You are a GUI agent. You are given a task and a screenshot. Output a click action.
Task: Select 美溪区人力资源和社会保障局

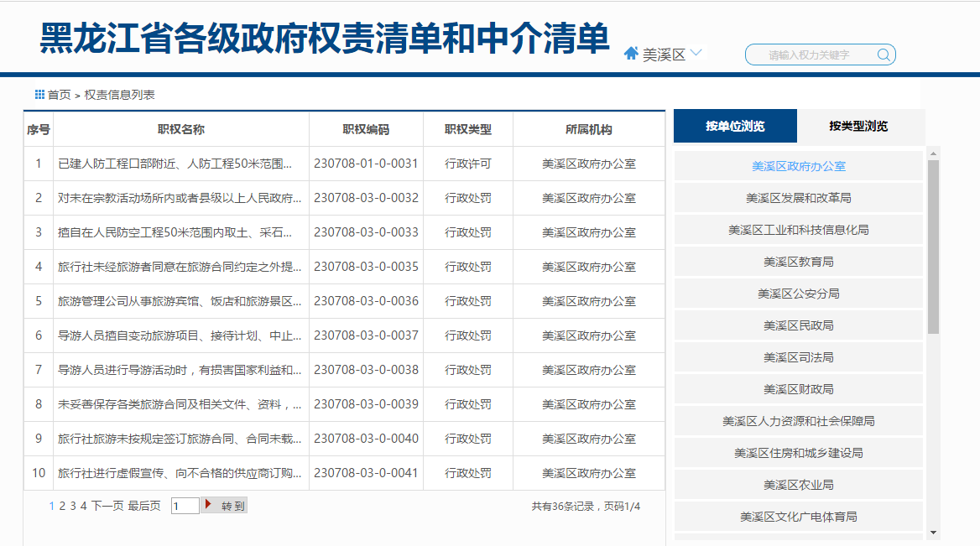[x=798, y=421]
